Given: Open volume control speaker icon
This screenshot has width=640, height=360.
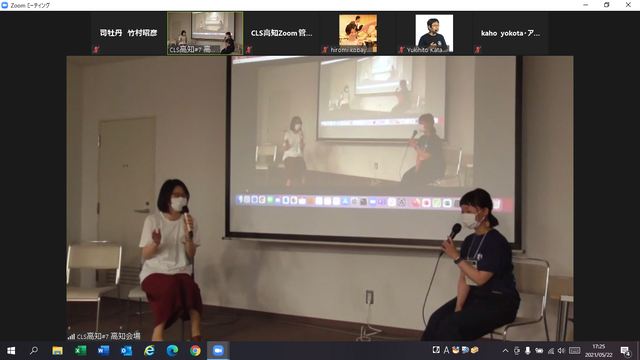Looking at the screenshot, I should 561,351.
